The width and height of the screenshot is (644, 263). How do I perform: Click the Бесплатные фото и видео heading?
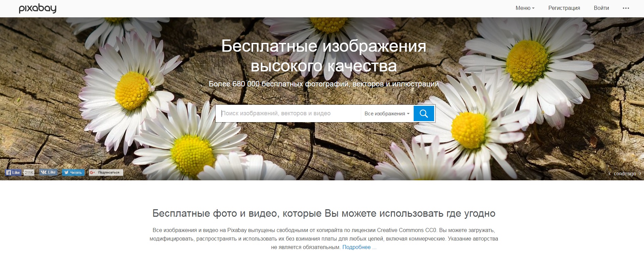(x=324, y=214)
